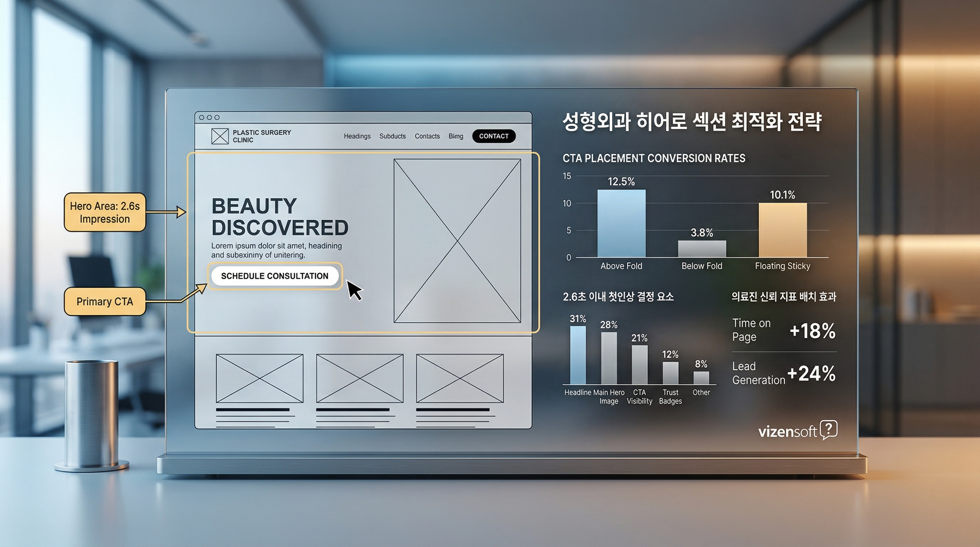Click the Hero Area 2.6s Impression label
Viewport: 980px width, 547px height.
click(105, 212)
